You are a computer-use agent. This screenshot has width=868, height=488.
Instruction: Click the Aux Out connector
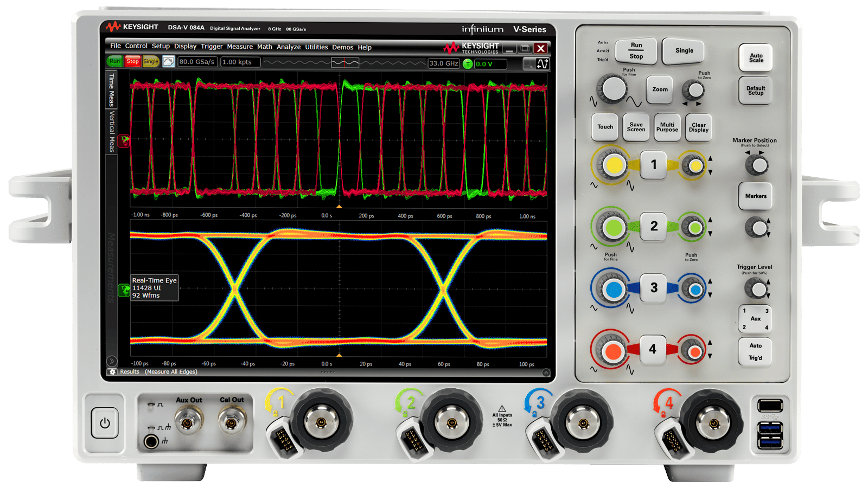(189, 420)
